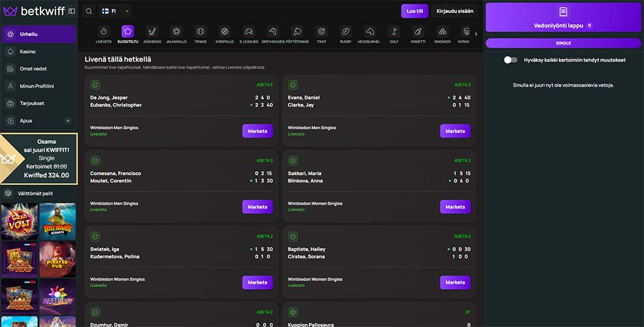The image size is (644, 327).
Task: Select the Koripallo basketball icon
Action: click(225, 31)
